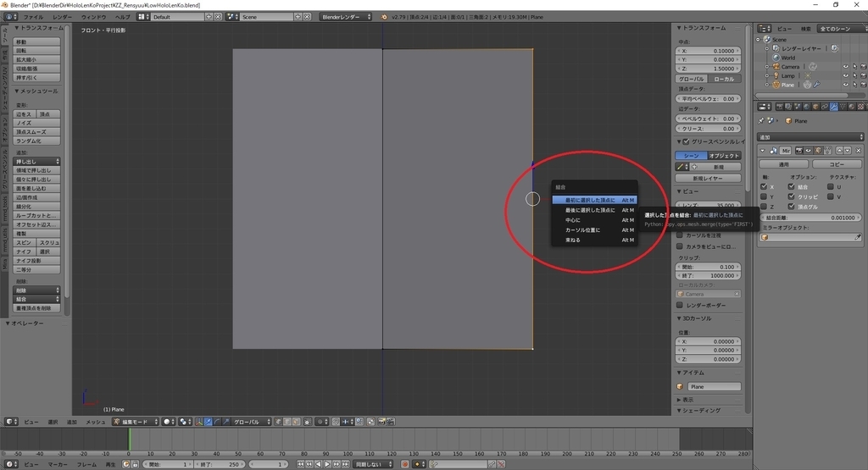Click the timeline record button
868x470 pixels.
404,464
